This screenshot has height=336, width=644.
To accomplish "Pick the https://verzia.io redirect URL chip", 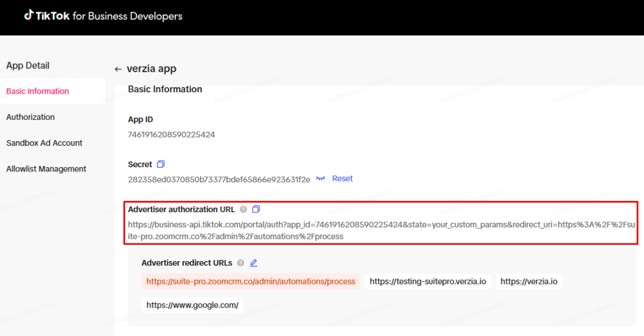I will point(529,282).
